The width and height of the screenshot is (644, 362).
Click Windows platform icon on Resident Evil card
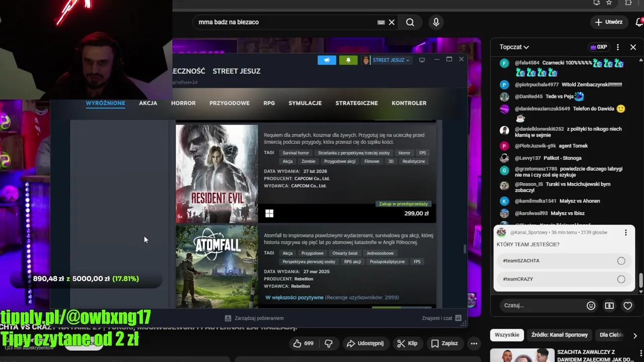(269, 214)
